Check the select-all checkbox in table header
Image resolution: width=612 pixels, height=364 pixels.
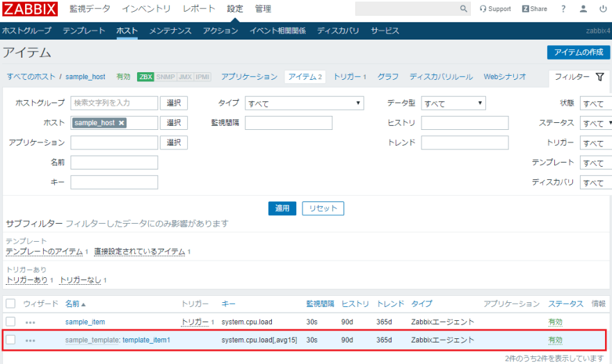[x=10, y=304]
